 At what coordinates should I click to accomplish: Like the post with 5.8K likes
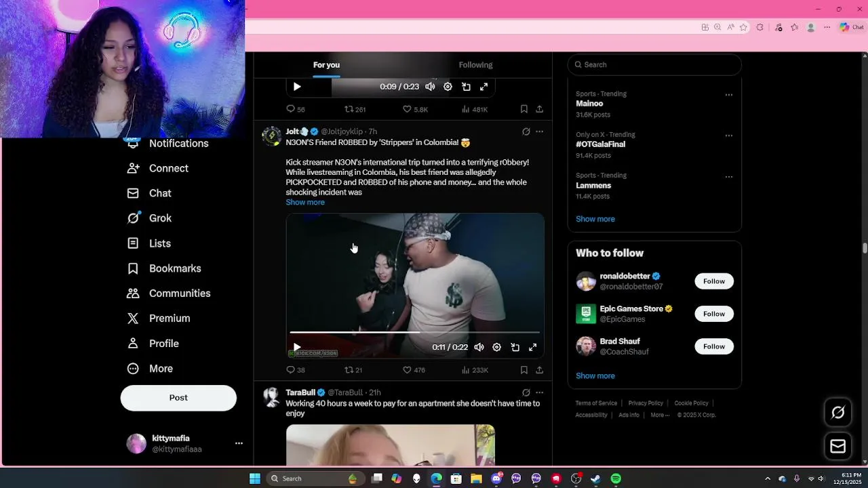415,109
